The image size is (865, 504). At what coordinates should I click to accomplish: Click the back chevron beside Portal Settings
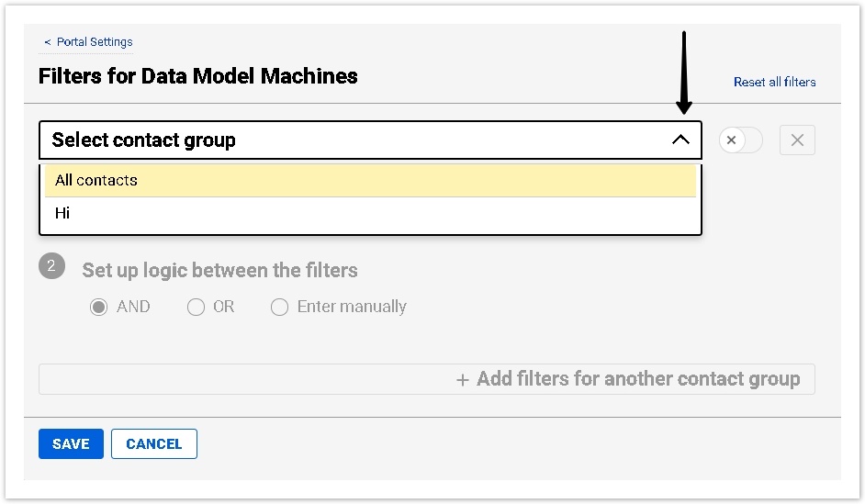point(48,42)
